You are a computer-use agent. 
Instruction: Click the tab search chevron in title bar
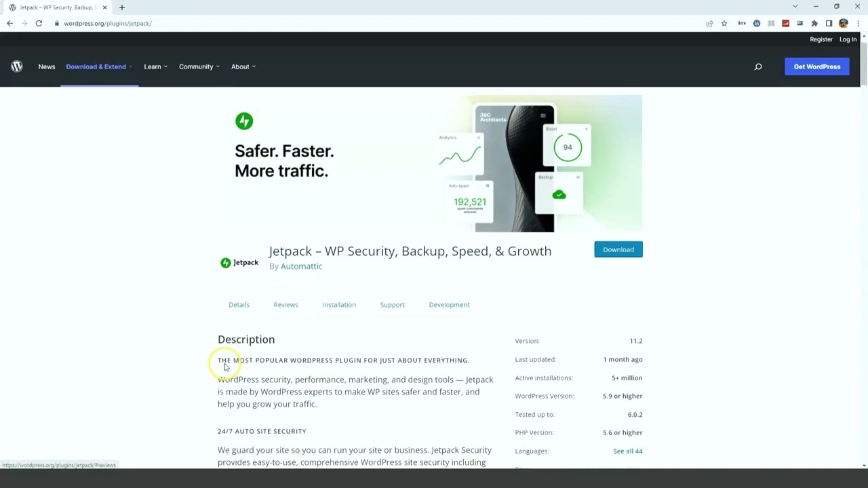pos(795,7)
